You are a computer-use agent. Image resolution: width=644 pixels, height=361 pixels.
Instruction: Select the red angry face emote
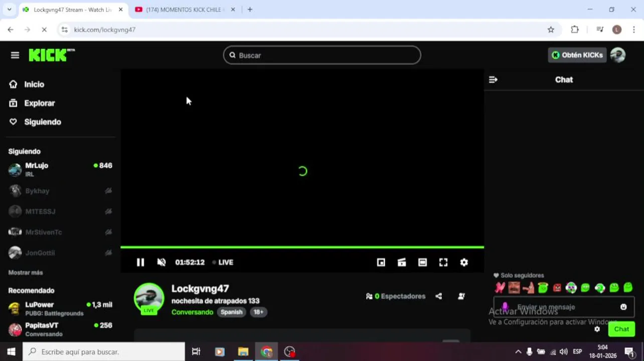pyautogui.click(x=557, y=287)
